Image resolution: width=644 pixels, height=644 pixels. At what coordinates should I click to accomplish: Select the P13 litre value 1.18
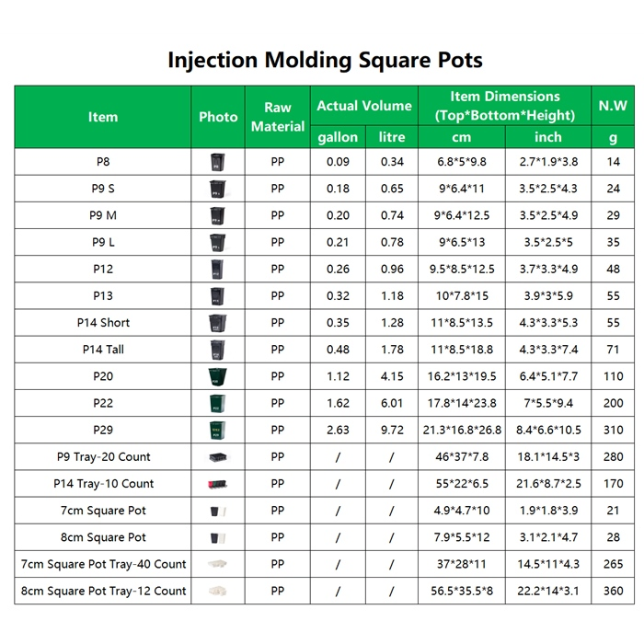[392, 296]
